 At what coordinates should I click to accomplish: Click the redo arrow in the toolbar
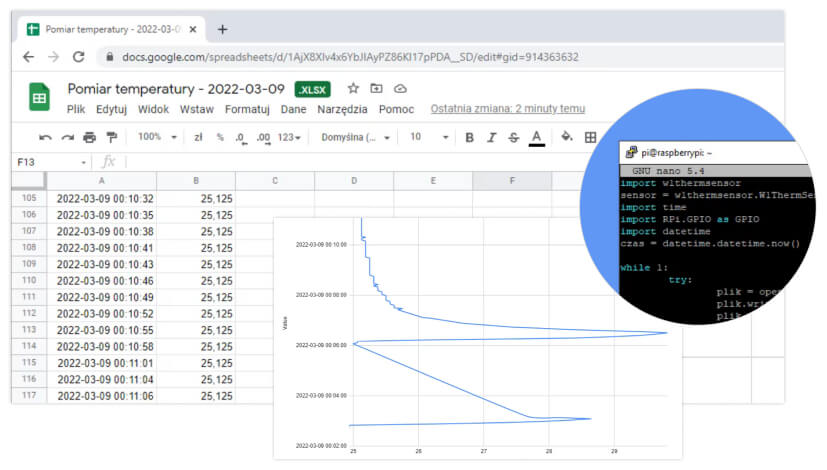click(x=68, y=138)
